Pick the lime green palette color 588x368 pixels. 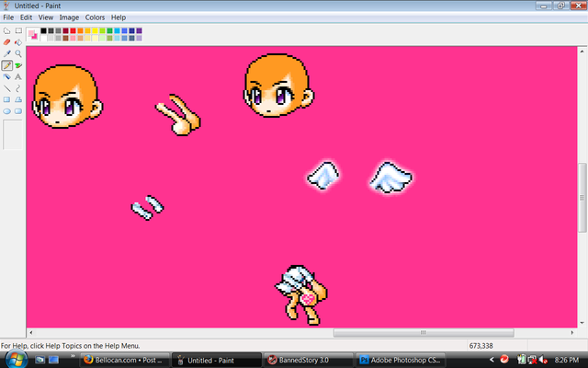pyautogui.click(x=102, y=30)
